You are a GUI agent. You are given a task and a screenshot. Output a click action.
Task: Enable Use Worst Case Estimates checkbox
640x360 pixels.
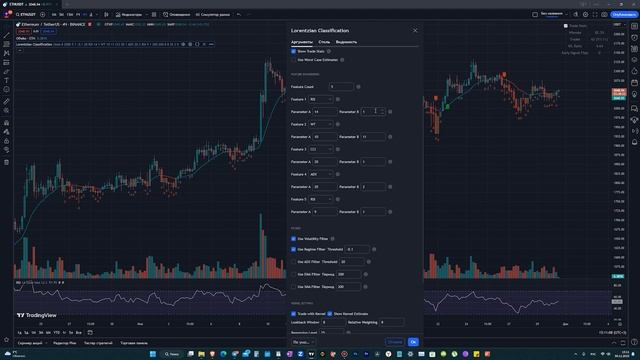[293, 60]
